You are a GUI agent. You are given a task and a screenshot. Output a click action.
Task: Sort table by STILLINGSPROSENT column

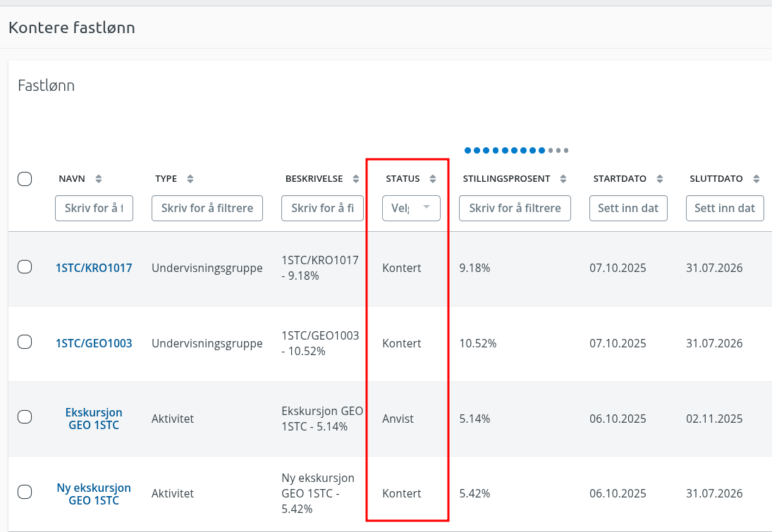pos(563,179)
